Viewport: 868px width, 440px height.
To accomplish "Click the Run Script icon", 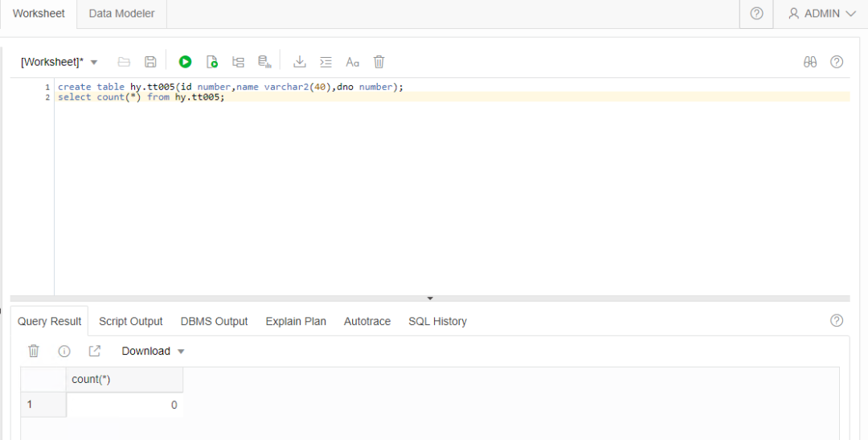I will click(x=212, y=62).
